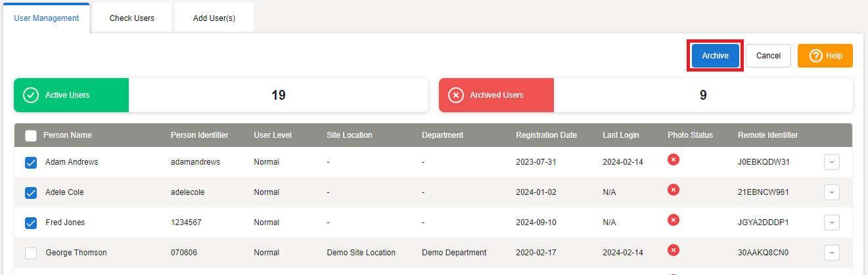Open George Thomson's row actions dropdown
The height and width of the screenshot is (275, 868).
click(x=831, y=253)
